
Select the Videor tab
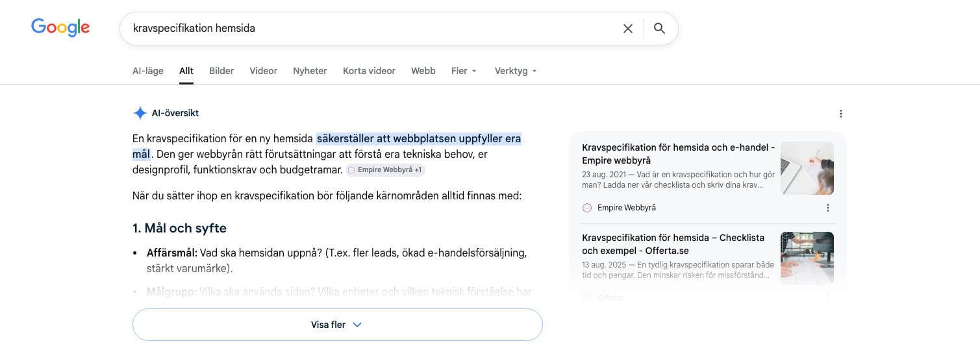click(x=263, y=71)
